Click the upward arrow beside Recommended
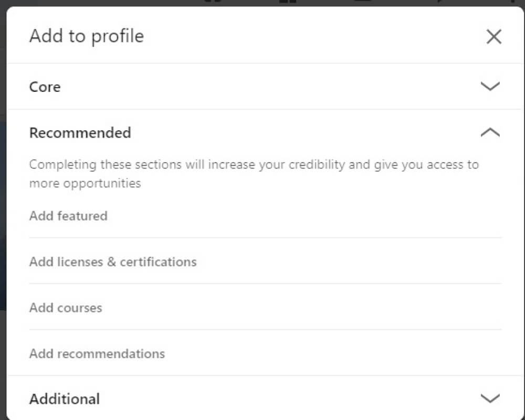 (490, 132)
